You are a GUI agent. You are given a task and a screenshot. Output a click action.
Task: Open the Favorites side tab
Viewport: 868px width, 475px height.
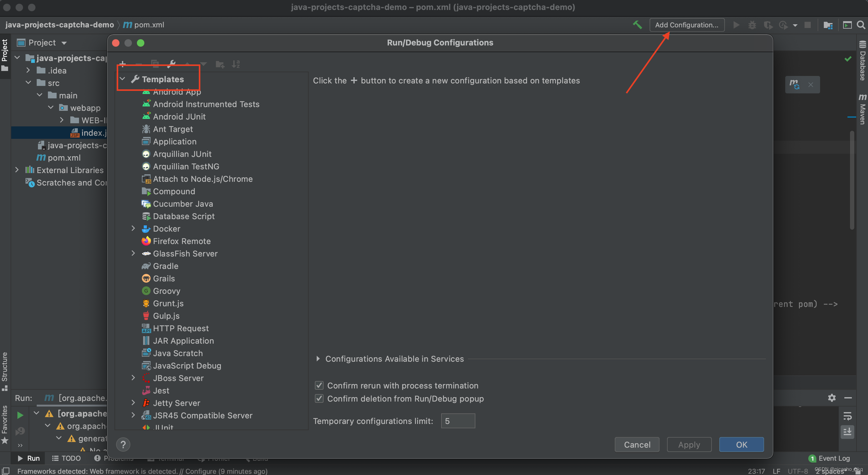pyautogui.click(x=5, y=425)
